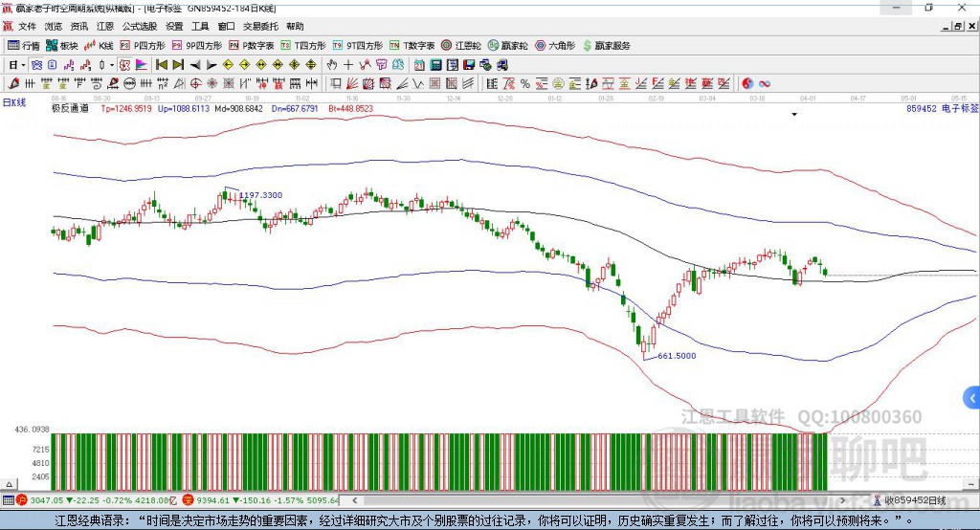Click the 极反通道 indicator name
Image resolution: width=980 pixels, height=530 pixels.
pyautogui.click(x=70, y=108)
